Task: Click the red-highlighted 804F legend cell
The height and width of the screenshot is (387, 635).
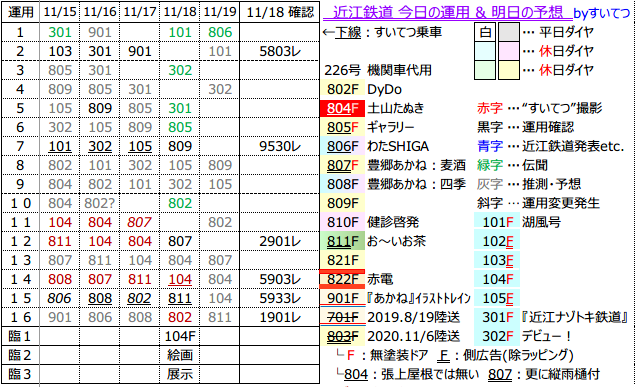Action: 343,108
